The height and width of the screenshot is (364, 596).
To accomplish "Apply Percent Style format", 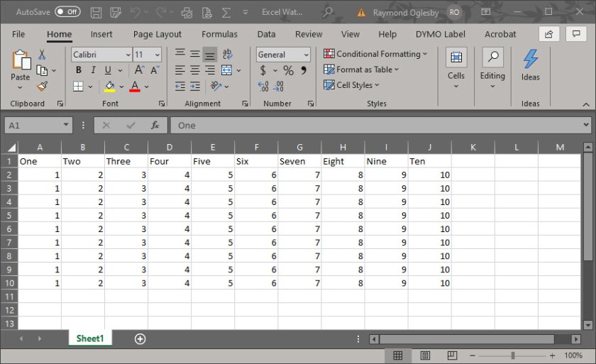I will click(x=288, y=70).
